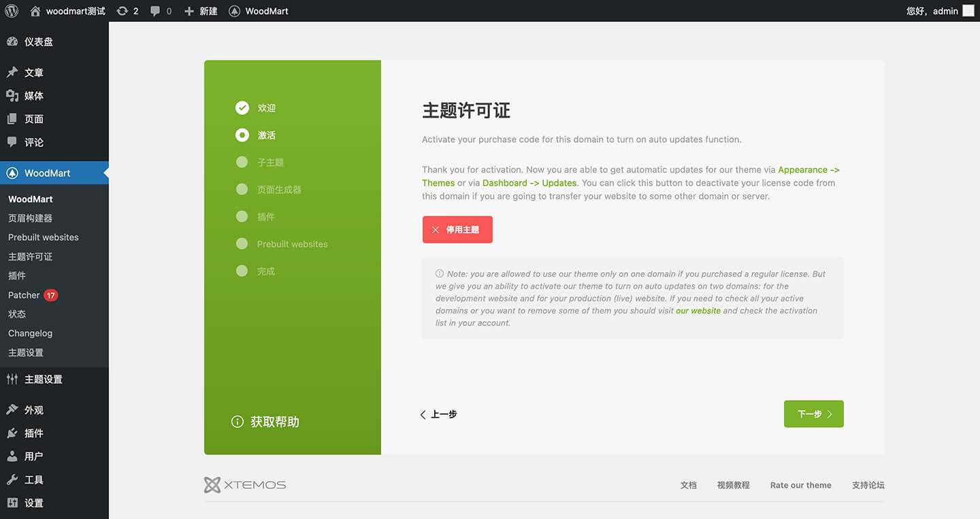
Task: Click the 工具 wrench icon
Action: pyautogui.click(x=12, y=480)
